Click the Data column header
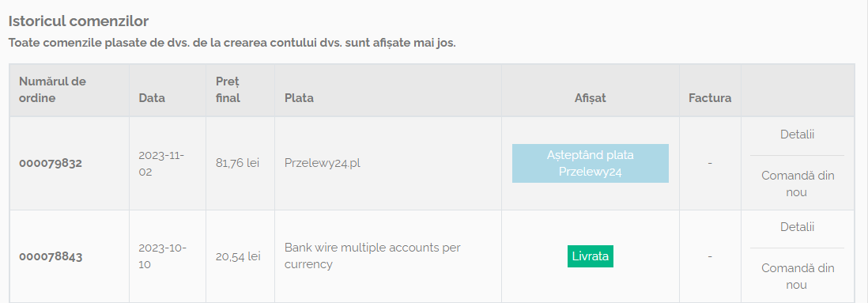The image size is (868, 303). (152, 98)
